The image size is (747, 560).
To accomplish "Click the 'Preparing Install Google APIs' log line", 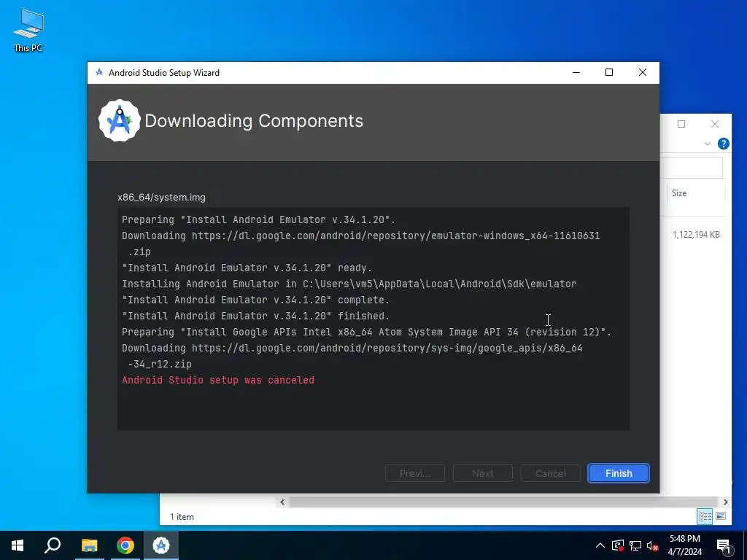I will tap(366, 332).
